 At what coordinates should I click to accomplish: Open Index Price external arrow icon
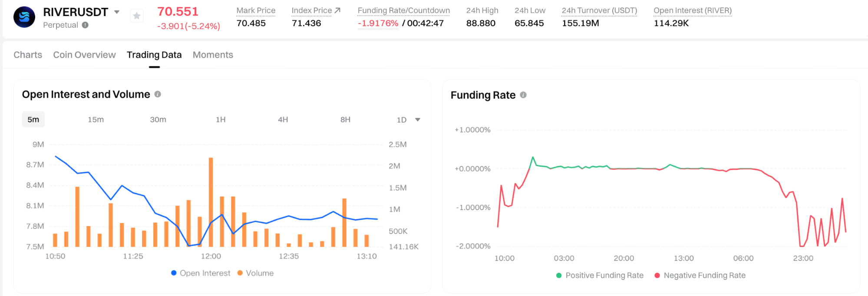pyautogui.click(x=337, y=10)
